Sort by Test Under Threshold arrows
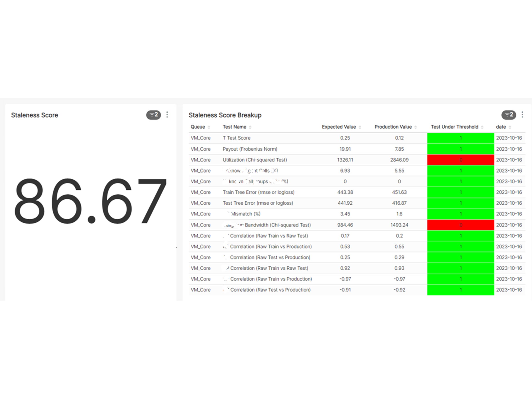Image resolution: width=532 pixels, height=399 pixels. tap(482, 127)
